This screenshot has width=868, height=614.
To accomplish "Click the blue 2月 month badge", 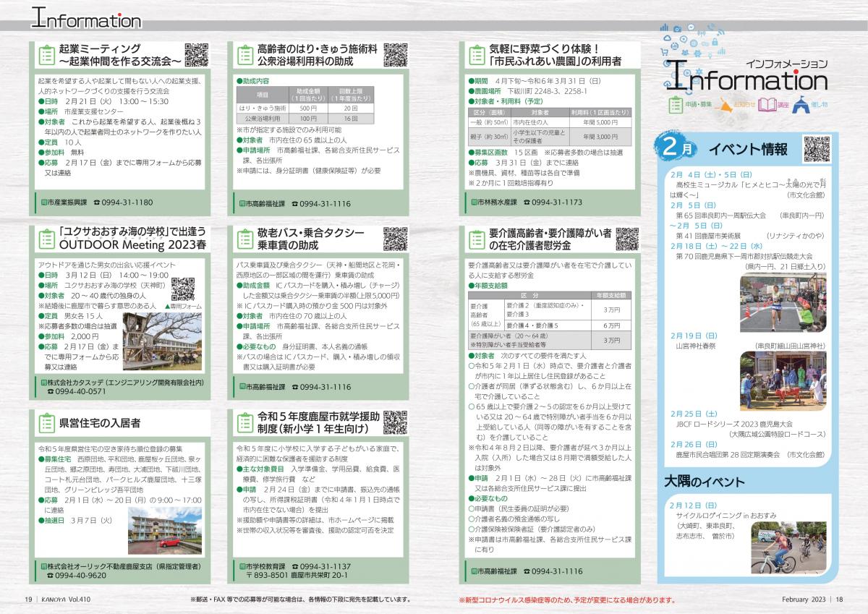I will click(677, 147).
